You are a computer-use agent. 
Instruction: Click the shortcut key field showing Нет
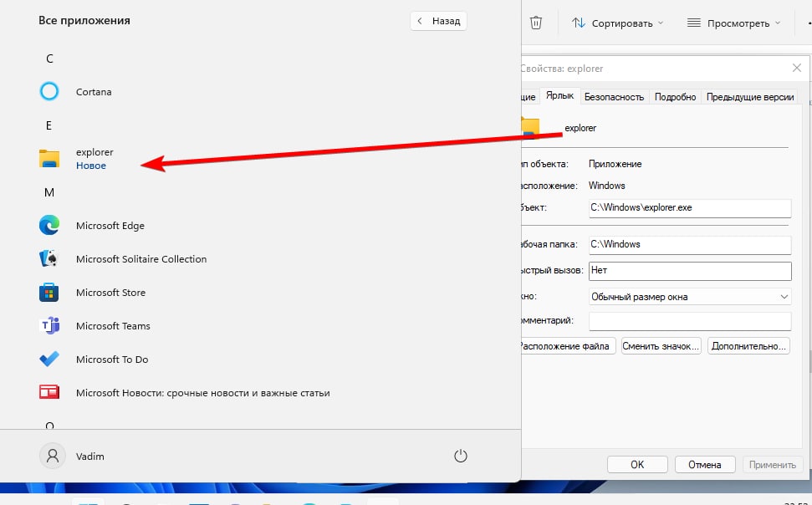tap(690, 270)
